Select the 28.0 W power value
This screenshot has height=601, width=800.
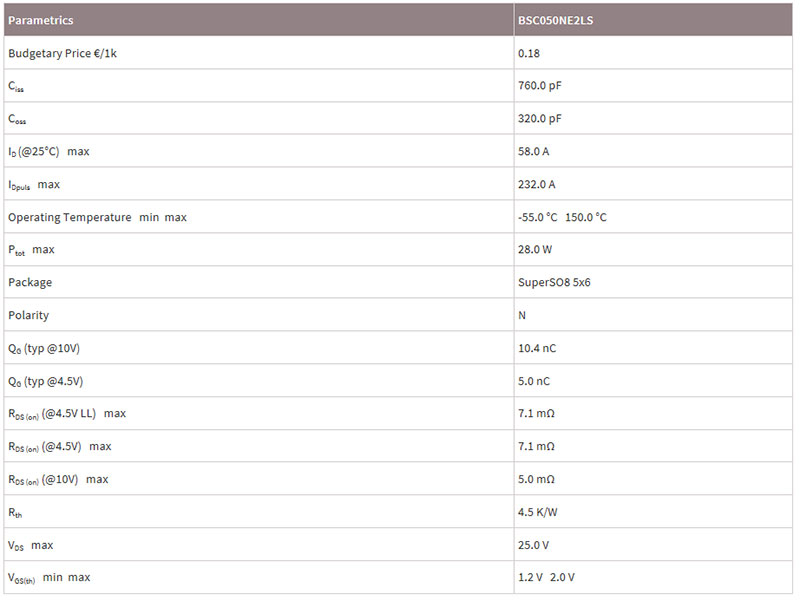pos(535,250)
